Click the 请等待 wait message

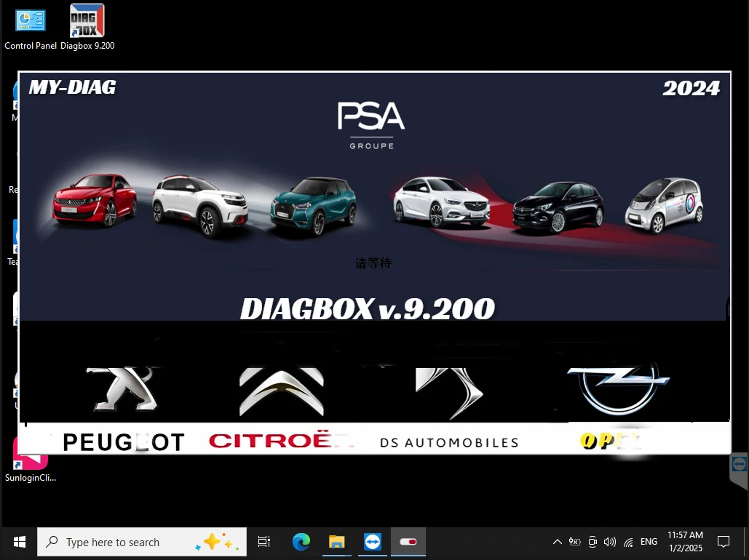pyautogui.click(x=373, y=263)
